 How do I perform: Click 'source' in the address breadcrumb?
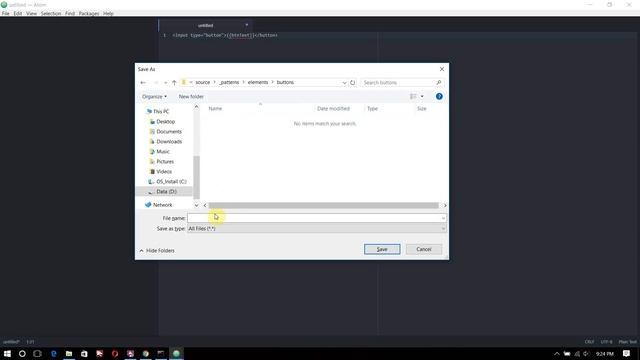tap(202, 82)
